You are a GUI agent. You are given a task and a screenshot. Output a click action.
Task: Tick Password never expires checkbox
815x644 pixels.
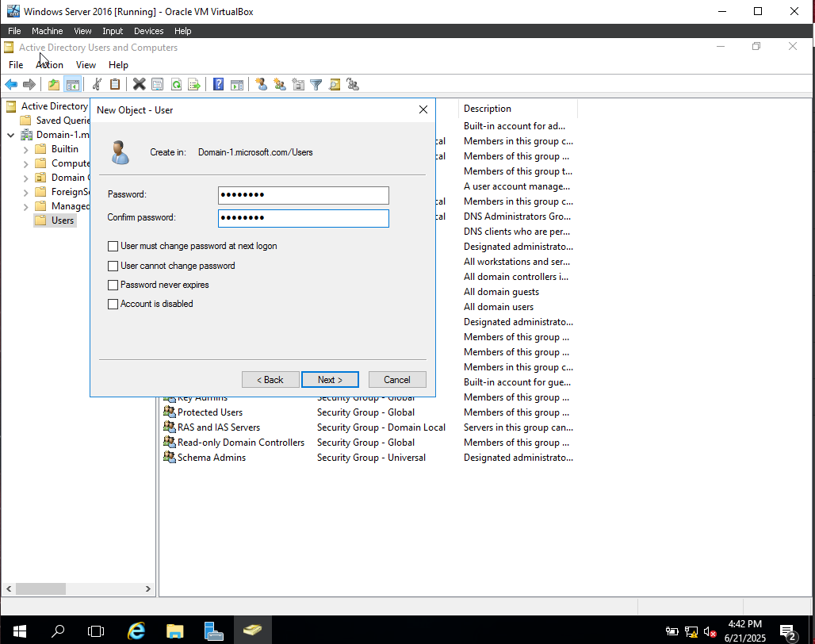(113, 285)
